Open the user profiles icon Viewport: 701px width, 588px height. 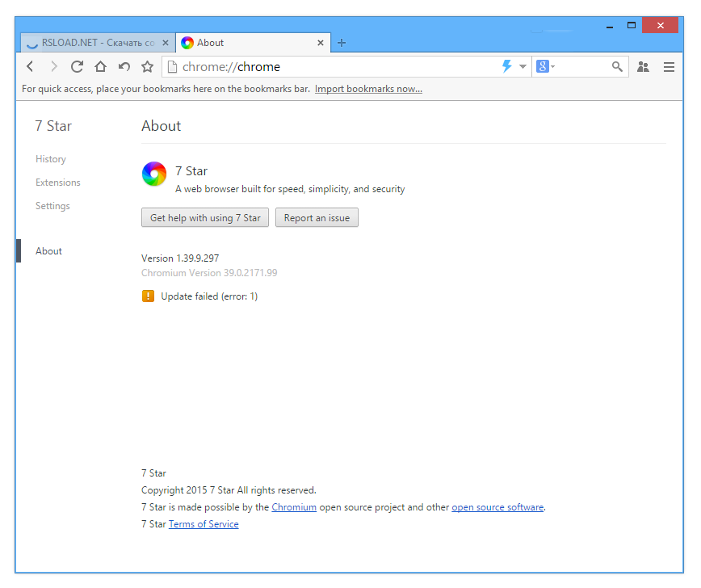tap(643, 66)
